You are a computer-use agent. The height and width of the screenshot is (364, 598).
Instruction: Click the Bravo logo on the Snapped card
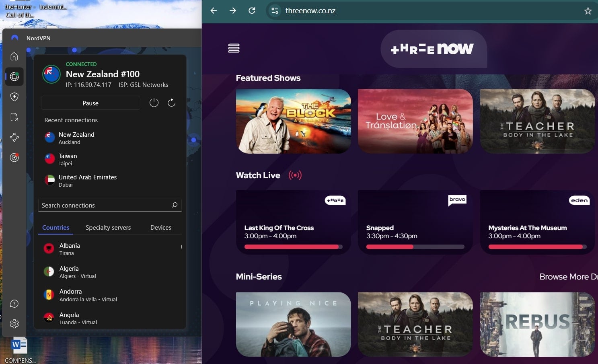click(x=457, y=200)
